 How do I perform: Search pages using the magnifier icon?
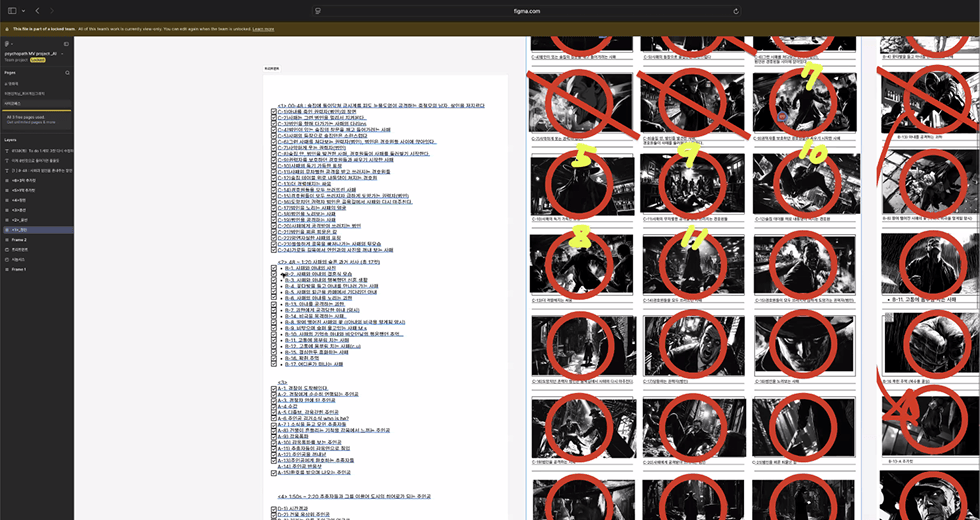(x=68, y=72)
